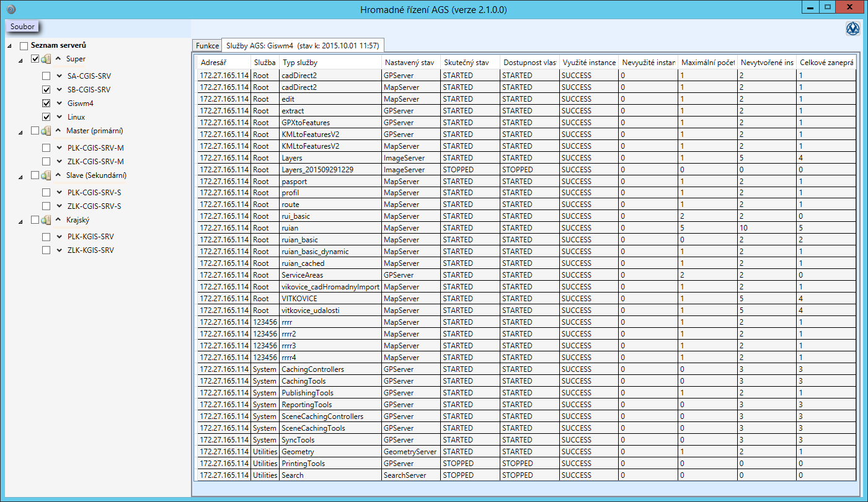Screen dimensions: 868x502
Task: Click the server icon beside Krajský
Action: 46,220
